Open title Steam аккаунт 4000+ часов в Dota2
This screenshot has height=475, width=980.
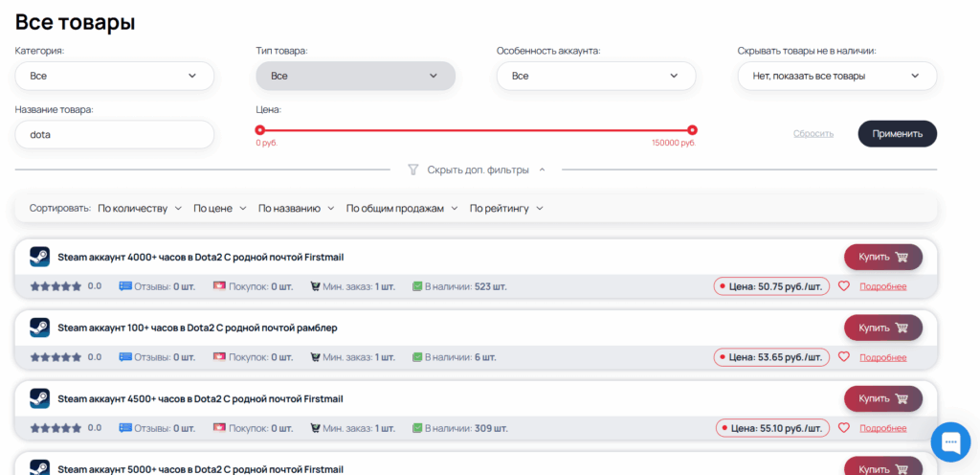[x=201, y=257]
